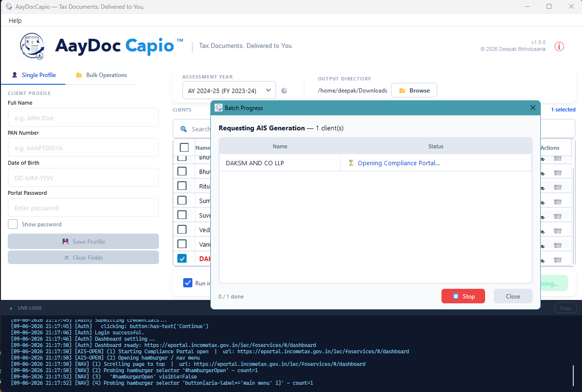
Task: Toggle the 'Run in' checkbox below clients
Action: (x=188, y=283)
